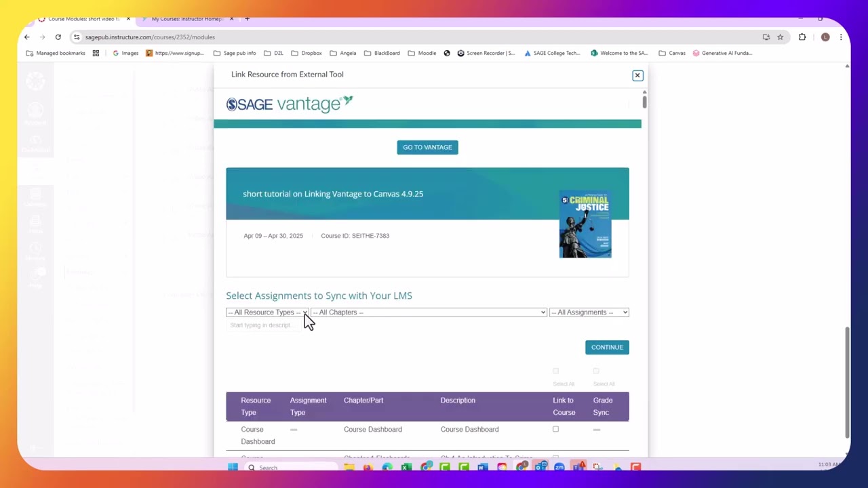Open the Angela bookmark folder
The height and width of the screenshot is (488, 868).
343,53
